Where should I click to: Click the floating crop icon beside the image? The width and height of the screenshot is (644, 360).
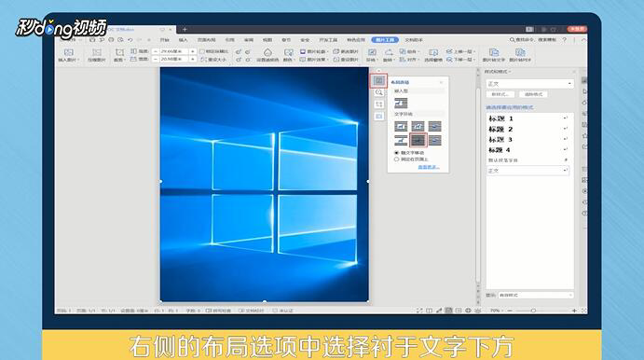(x=378, y=104)
